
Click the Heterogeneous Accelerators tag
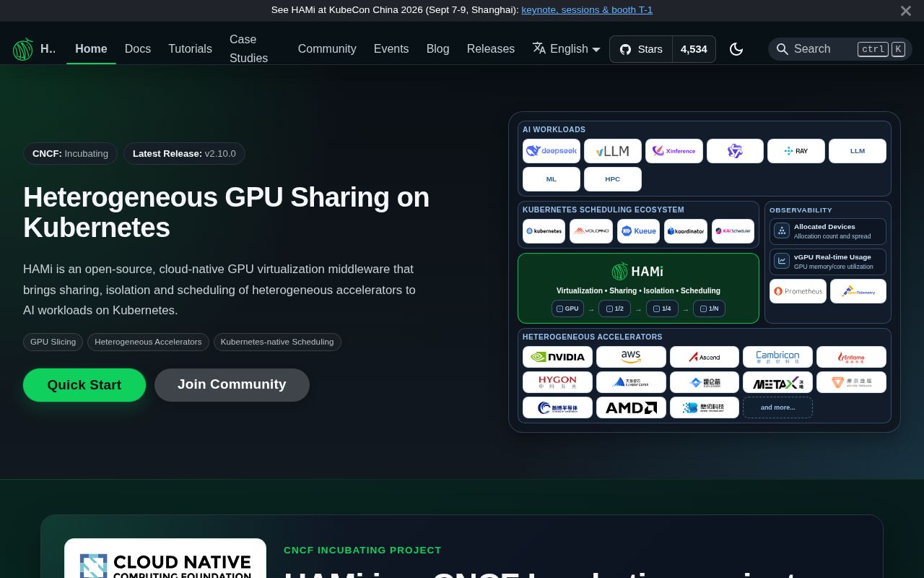(148, 342)
